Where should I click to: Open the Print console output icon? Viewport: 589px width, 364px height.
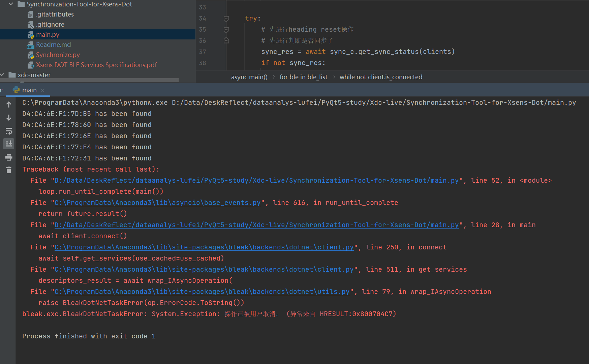[x=9, y=157]
